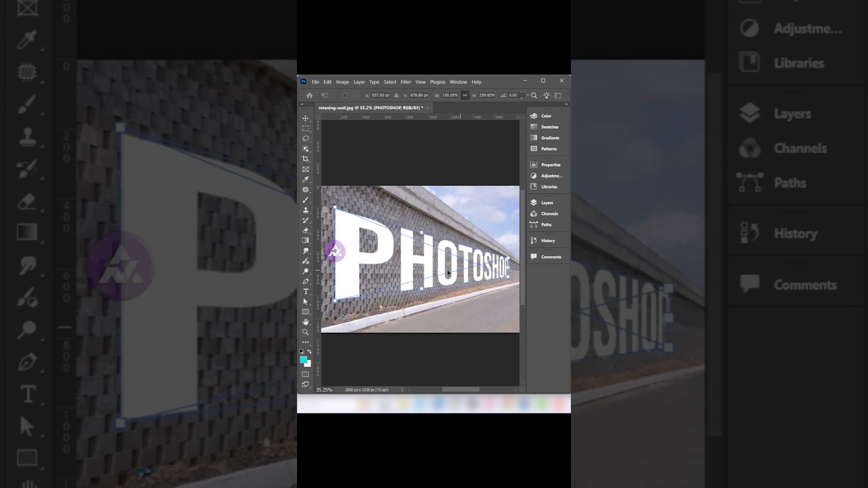Toggle the reference point checkbox

[x=344, y=96]
